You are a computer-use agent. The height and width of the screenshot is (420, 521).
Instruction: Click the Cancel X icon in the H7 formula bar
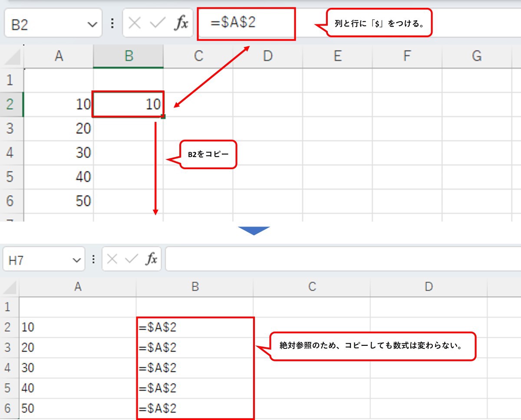click(112, 259)
